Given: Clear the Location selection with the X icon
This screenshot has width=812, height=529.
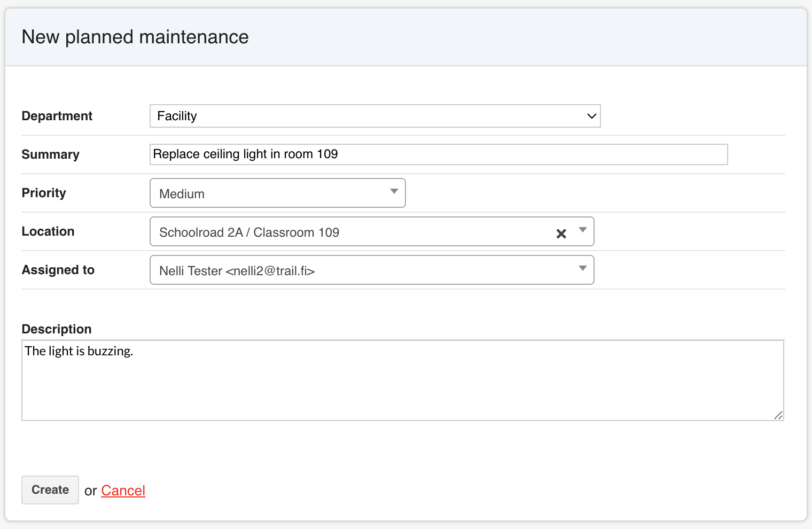Looking at the screenshot, I should point(561,234).
